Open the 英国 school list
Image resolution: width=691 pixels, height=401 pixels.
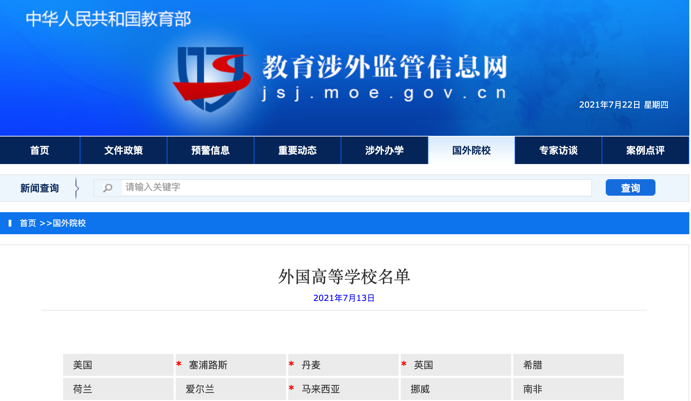[x=456, y=365]
